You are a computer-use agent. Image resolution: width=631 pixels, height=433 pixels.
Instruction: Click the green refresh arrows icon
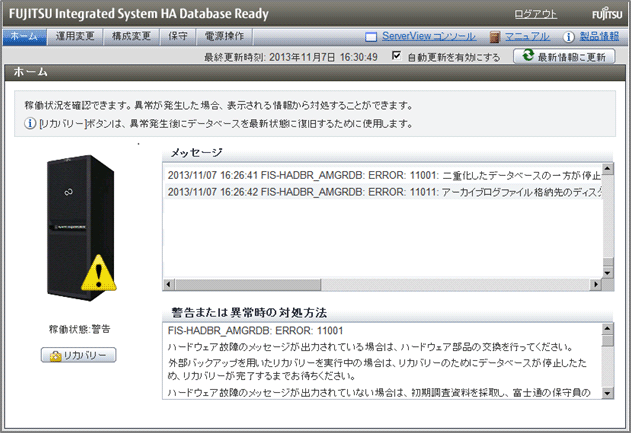coord(528,56)
